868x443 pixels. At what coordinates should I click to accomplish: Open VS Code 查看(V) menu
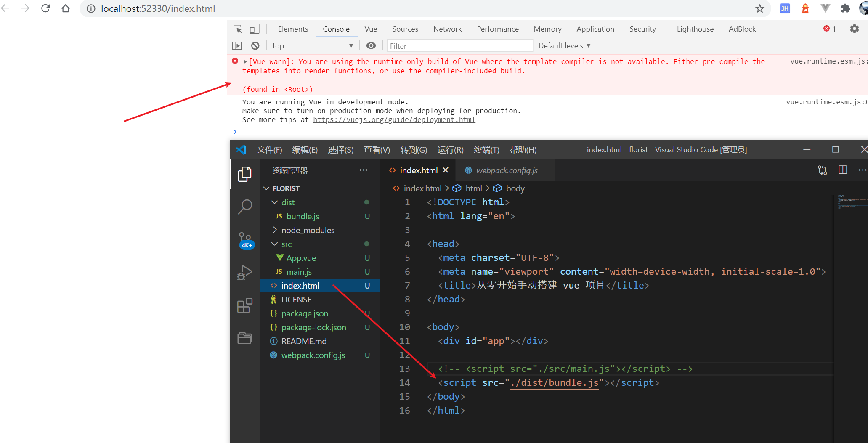coord(377,150)
